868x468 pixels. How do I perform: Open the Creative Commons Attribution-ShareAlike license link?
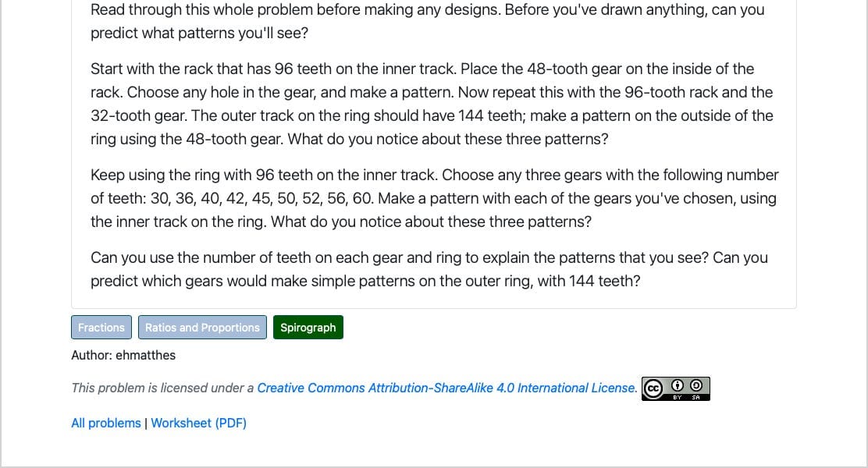[x=447, y=388]
